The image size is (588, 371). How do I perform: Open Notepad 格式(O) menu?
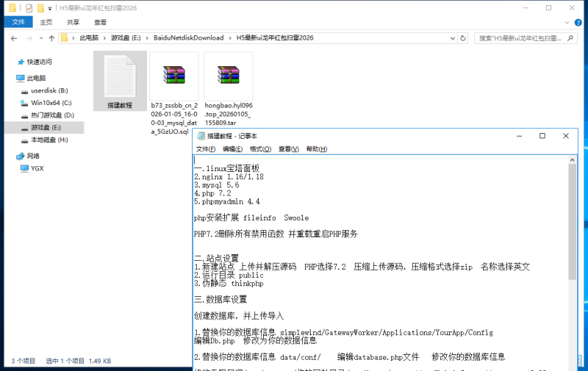[260, 149]
